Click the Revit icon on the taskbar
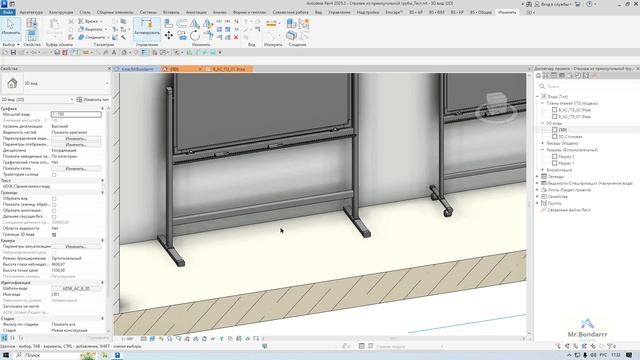640x360 pixels. pyautogui.click(x=117, y=356)
